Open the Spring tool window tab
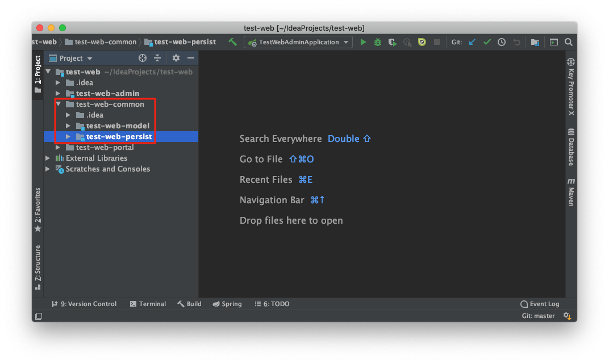Viewport: 609px width, 364px height. pos(227,304)
